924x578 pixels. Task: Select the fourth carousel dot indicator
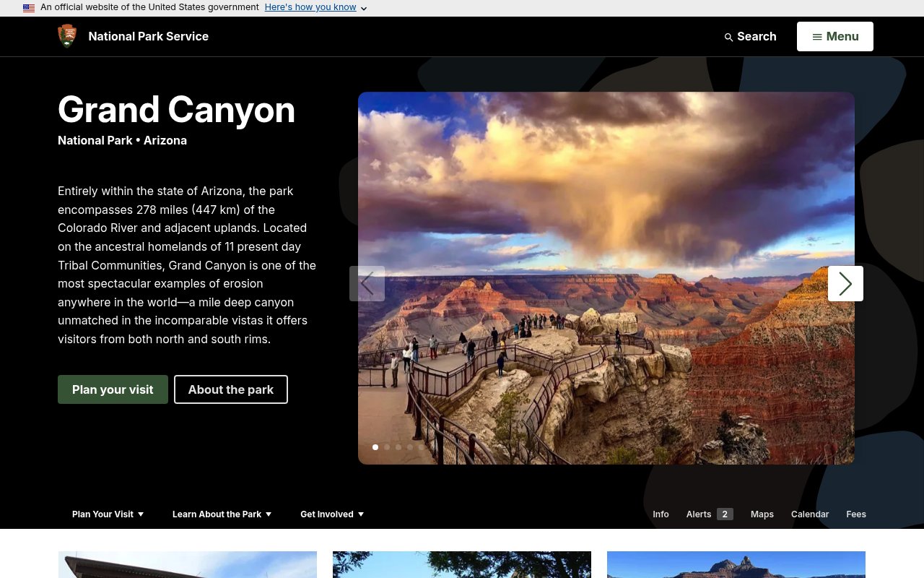pos(410,447)
